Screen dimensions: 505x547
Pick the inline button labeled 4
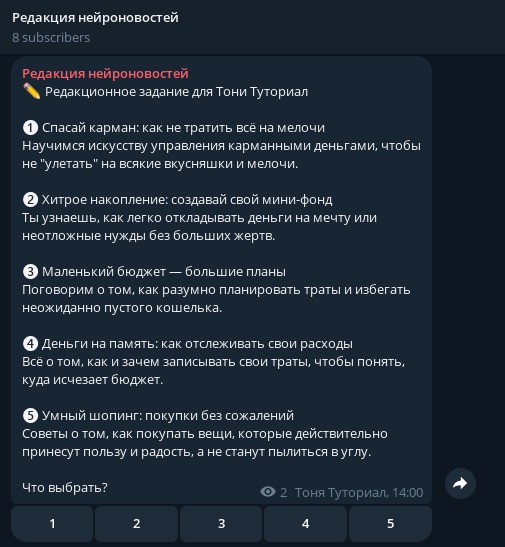(x=306, y=524)
